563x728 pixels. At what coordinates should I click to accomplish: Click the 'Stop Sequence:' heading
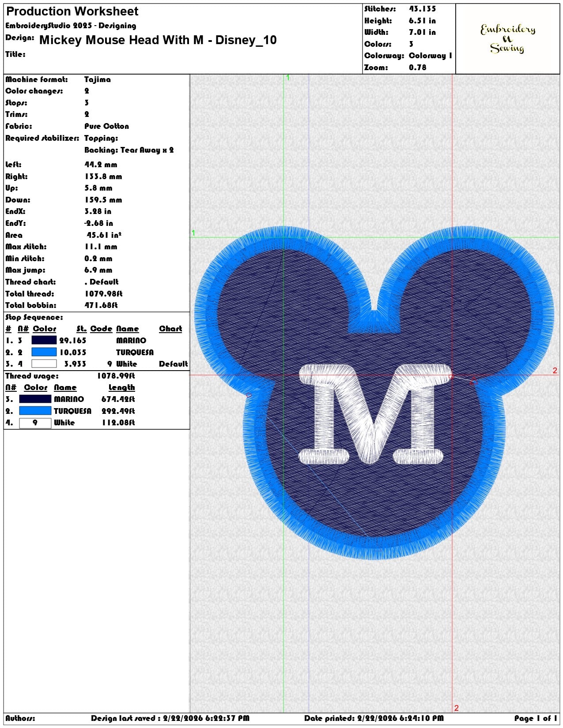(x=34, y=317)
